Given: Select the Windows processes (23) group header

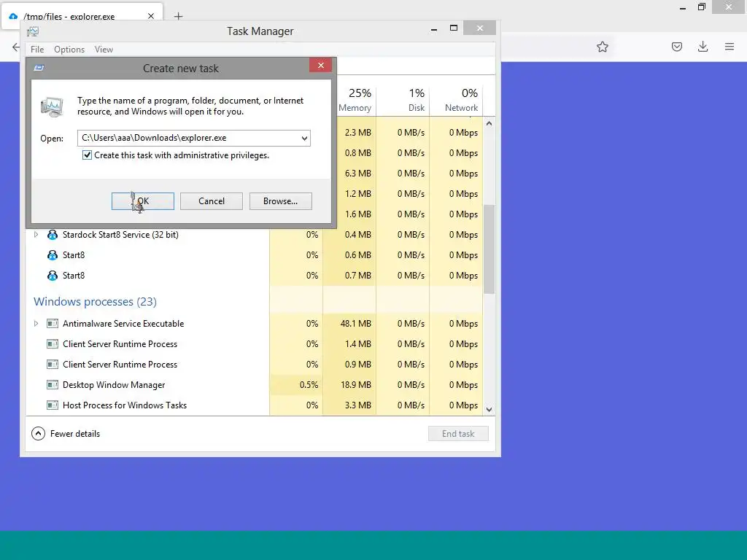Looking at the screenshot, I should [x=96, y=302].
